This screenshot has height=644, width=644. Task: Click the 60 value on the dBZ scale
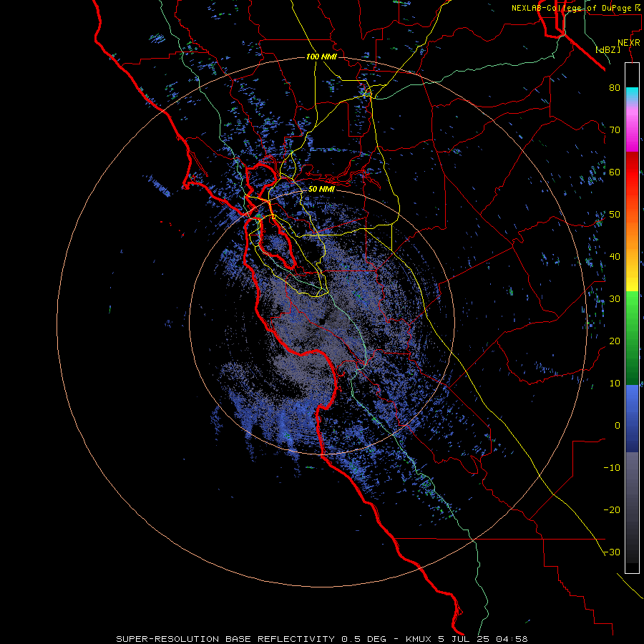click(x=615, y=172)
